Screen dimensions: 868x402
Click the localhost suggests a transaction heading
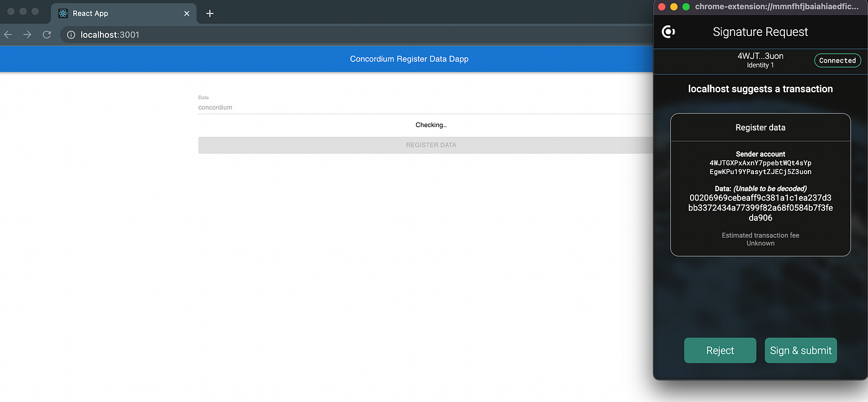coord(760,89)
